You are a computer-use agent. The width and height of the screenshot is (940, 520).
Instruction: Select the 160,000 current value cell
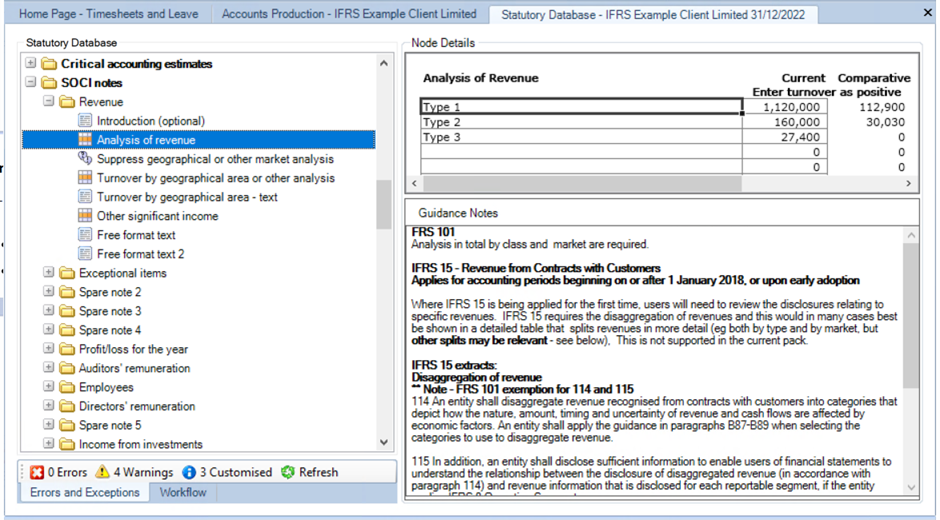[x=785, y=122]
